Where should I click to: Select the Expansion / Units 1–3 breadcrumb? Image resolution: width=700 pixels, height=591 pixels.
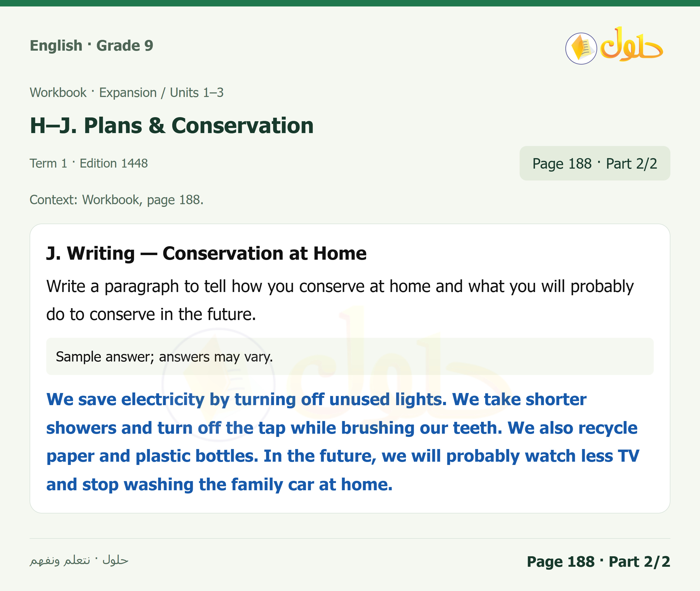click(161, 92)
